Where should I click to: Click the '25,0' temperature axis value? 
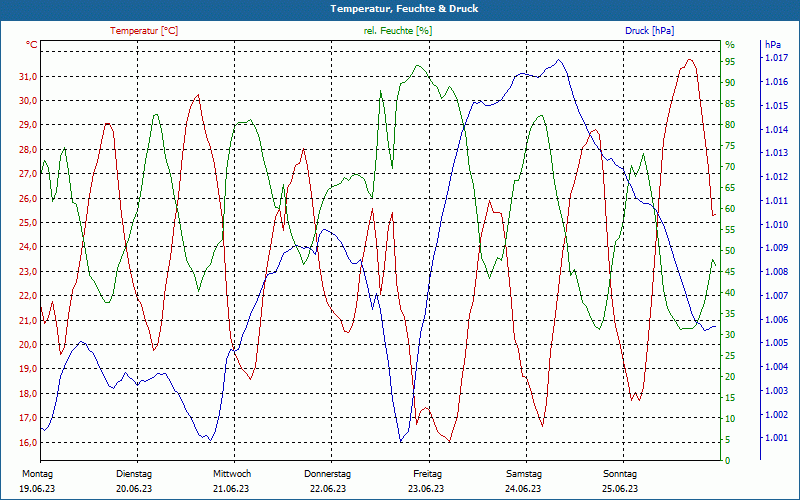(x=28, y=222)
